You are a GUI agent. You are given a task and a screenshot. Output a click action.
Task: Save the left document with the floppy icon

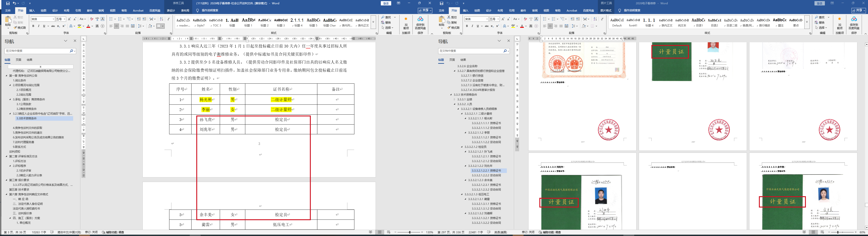pos(8,3)
